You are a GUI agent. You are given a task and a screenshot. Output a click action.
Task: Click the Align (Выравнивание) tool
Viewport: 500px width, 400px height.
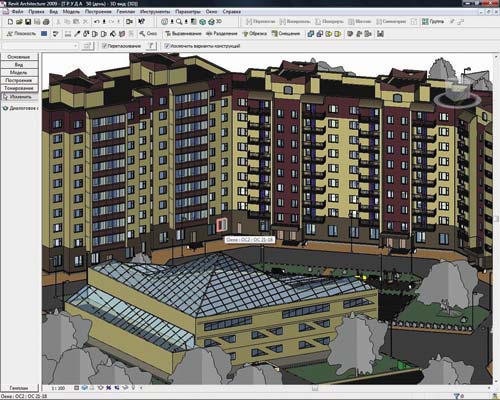pyautogui.click(x=183, y=34)
